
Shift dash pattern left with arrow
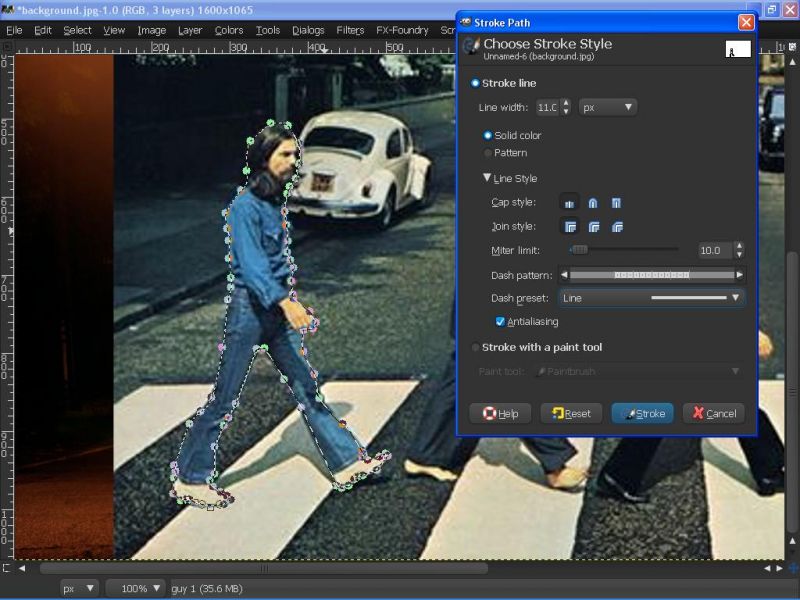point(564,275)
